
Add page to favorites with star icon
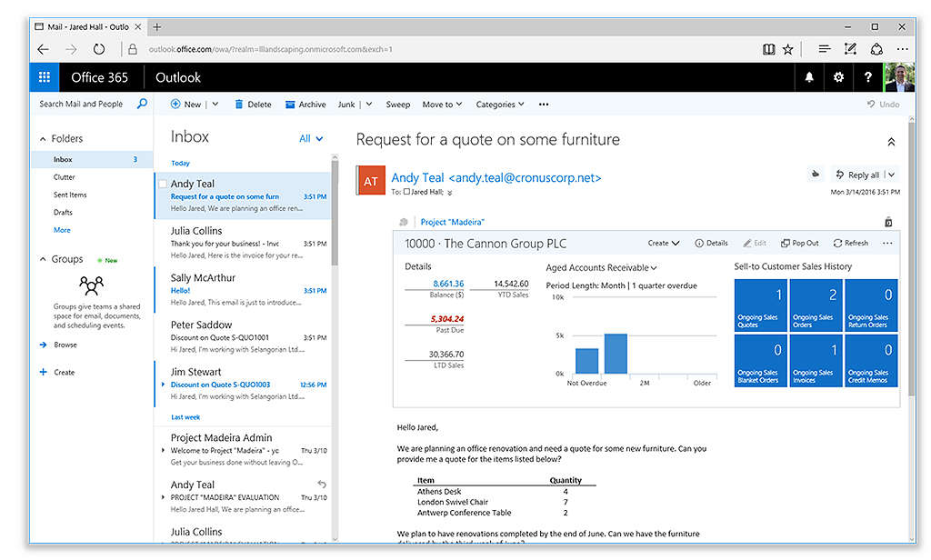[x=788, y=49]
